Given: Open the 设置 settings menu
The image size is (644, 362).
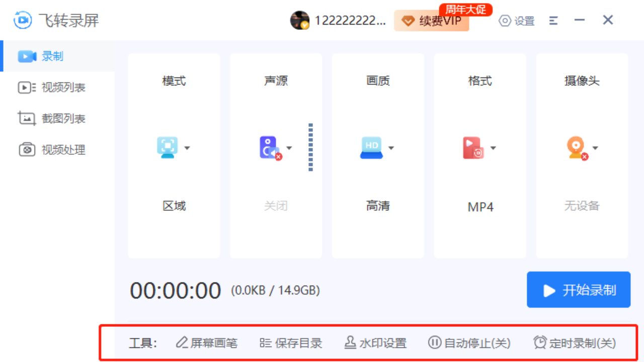Looking at the screenshot, I should (517, 21).
